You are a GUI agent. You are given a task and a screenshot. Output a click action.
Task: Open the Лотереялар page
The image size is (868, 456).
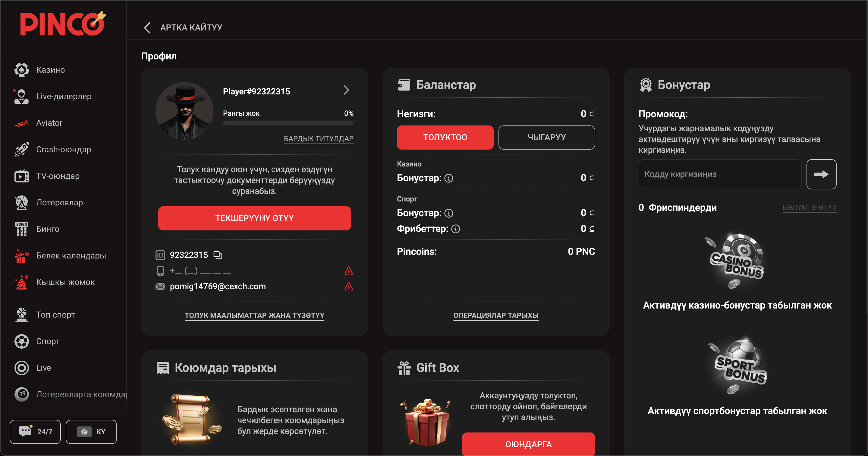tap(59, 202)
